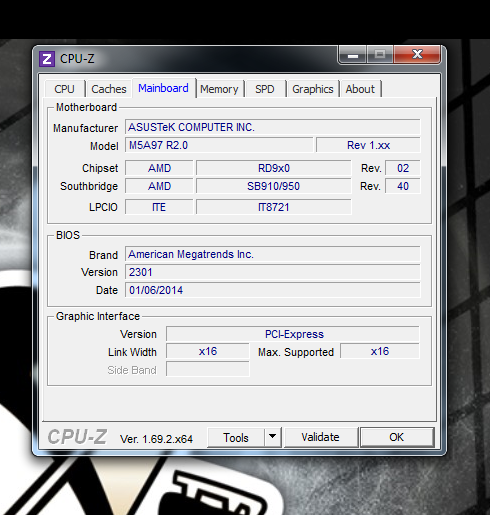Click the chipset Rev. value 02
Image resolution: width=490 pixels, height=515 pixels.
(403, 168)
